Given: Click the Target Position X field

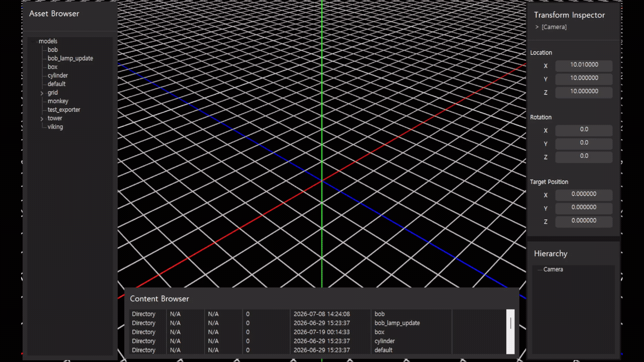Looking at the screenshot, I should click(584, 195).
